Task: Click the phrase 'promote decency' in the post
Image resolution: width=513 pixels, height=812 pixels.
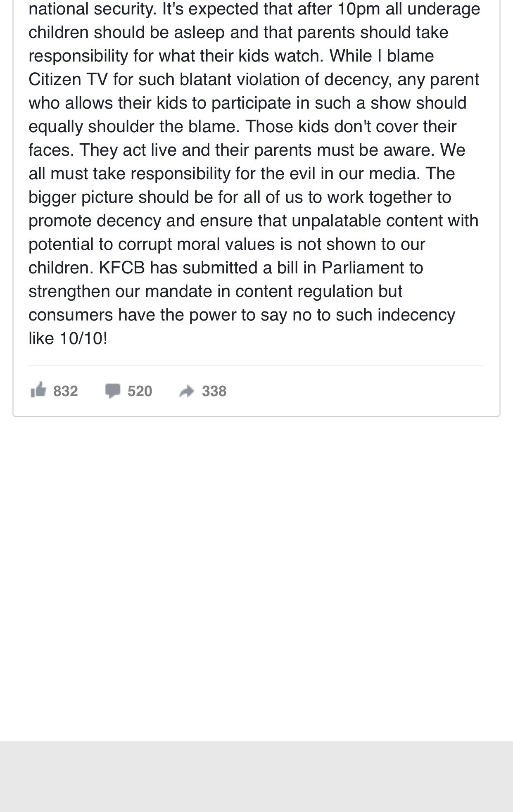Action: click(x=95, y=221)
